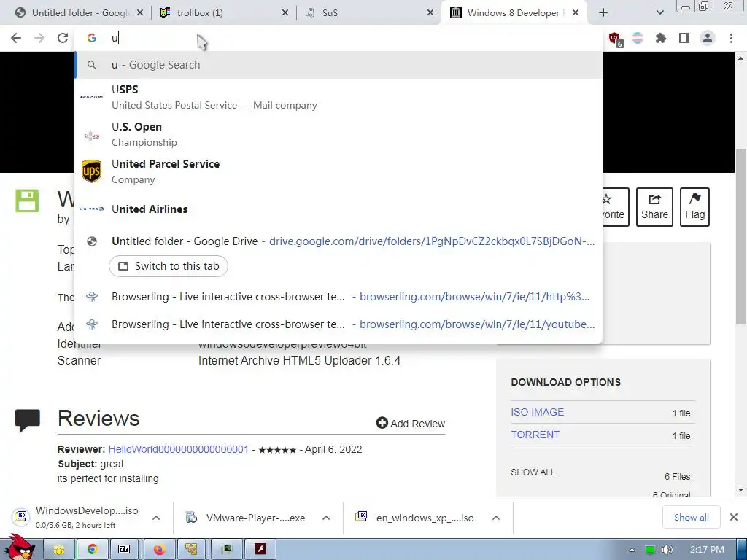
Task: Select the Windows 8 Developer tab
Action: (x=513, y=13)
